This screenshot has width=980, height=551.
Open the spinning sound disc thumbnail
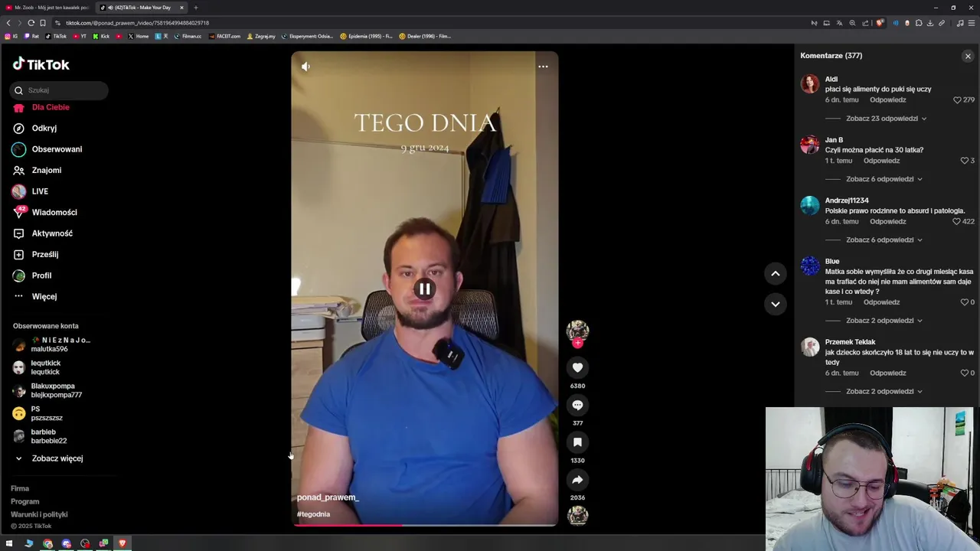(x=577, y=516)
